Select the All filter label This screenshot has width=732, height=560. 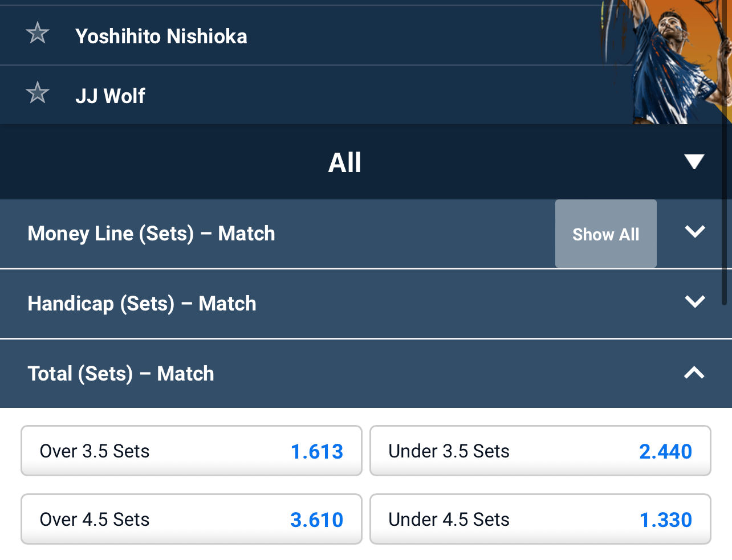(344, 162)
